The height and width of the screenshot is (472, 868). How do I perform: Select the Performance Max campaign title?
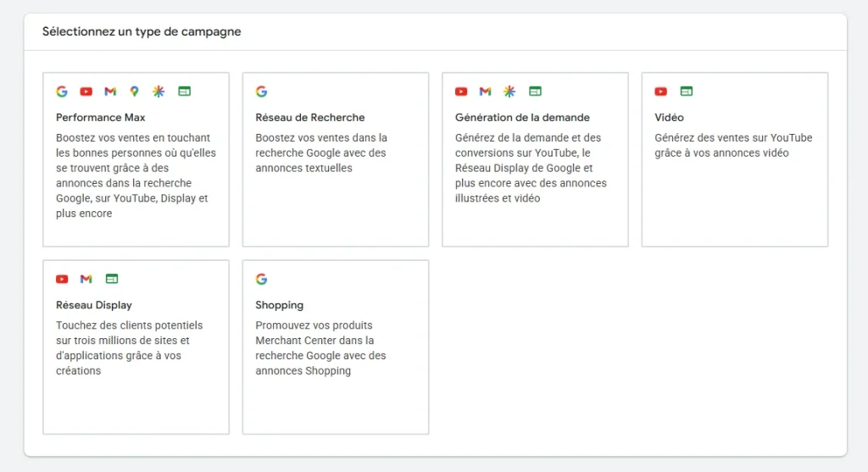(x=100, y=117)
